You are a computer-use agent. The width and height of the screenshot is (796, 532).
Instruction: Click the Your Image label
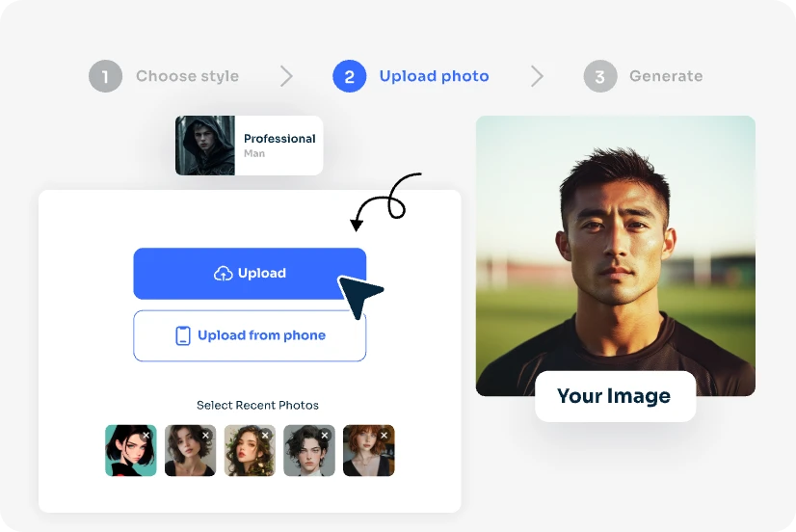pyautogui.click(x=615, y=396)
